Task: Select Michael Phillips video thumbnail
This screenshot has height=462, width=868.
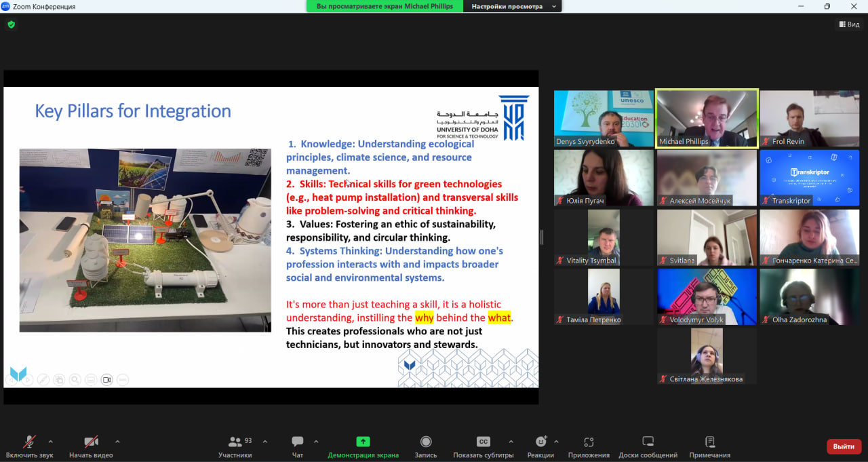Action: pyautogui.click(x=707, y=119)
